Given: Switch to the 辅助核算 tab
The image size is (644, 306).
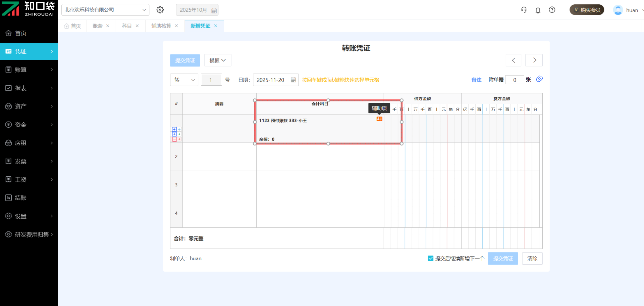Looking at the screenshot, I should click(x=161, y=26).
